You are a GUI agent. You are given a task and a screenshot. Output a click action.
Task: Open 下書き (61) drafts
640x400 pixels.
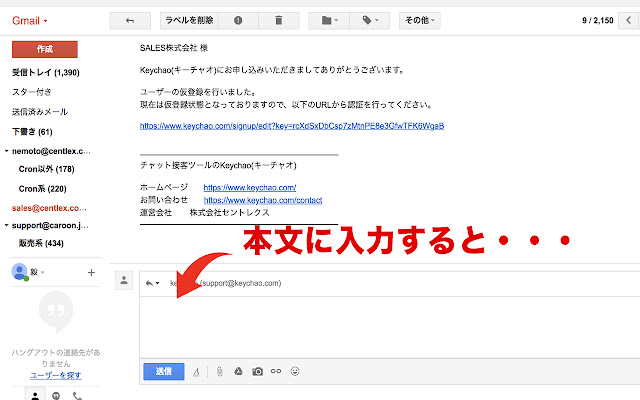click(x=32, y=132)
